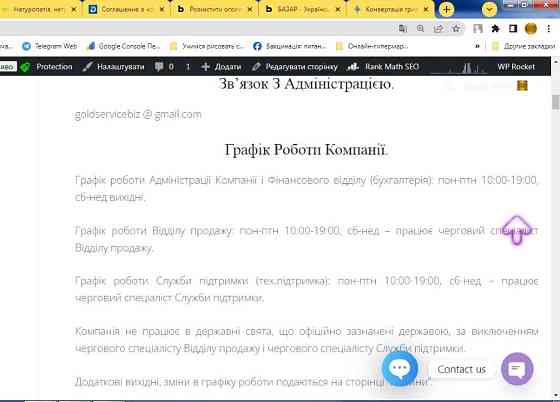This screenshot has height=402, width=560.
Task: Toggle the browser side panel icon
Action: [x=513, y=29]
